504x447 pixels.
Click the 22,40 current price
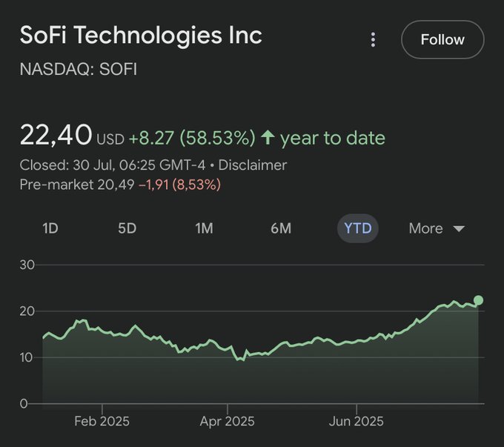(x=56, y=136)
